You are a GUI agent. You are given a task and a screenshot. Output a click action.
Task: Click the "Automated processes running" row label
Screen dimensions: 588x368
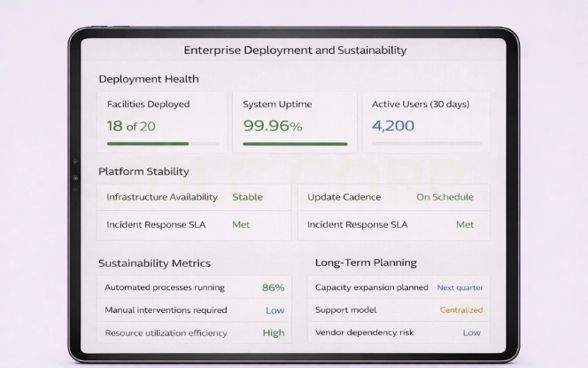tap(165, 287)
